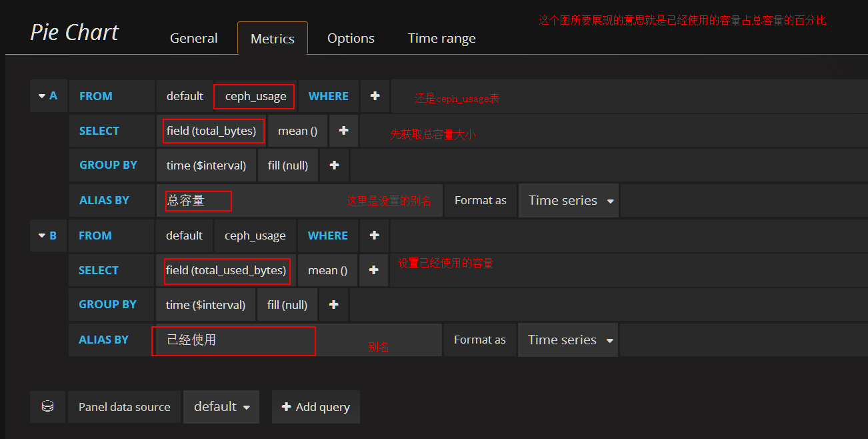Screen dimensions: 868x439
Task: Click the database icon beside Panel data source
Action: 47,407
